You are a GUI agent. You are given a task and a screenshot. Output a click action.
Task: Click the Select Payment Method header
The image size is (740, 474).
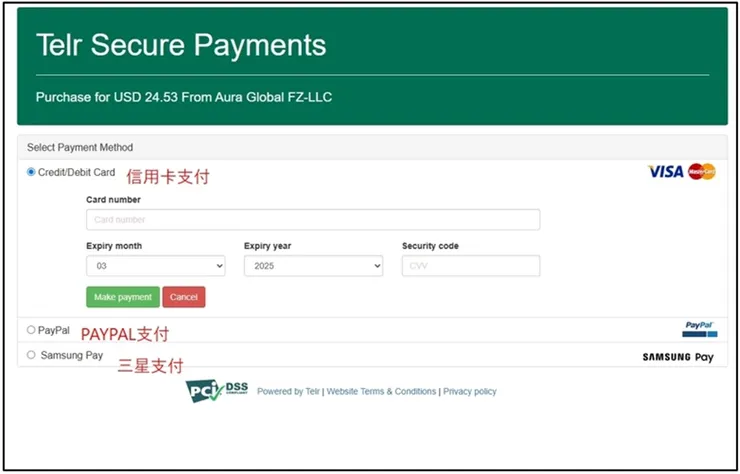[x=80, y=147]
